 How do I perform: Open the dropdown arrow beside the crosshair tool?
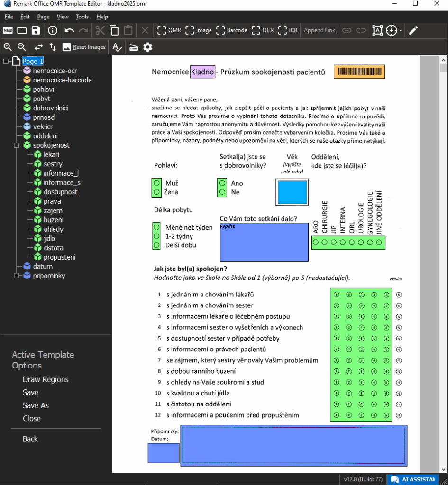401,31
